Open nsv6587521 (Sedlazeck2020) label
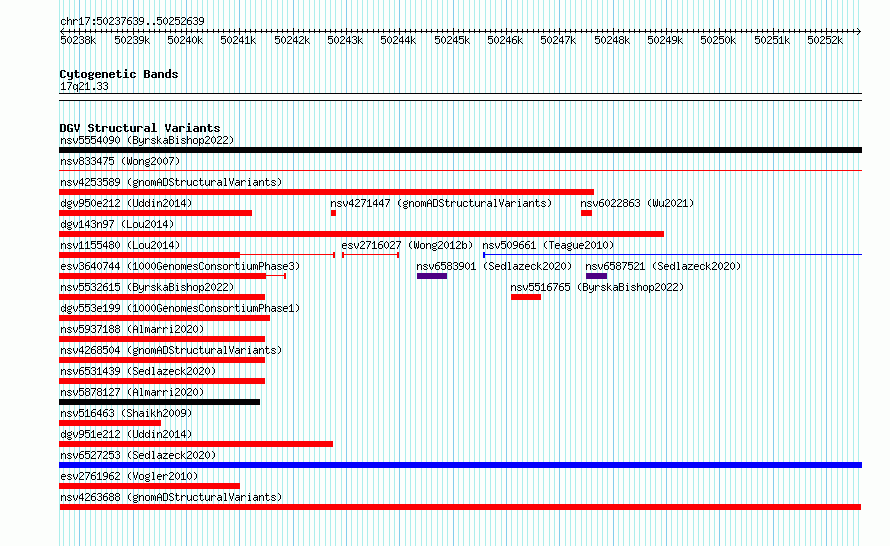The height and width of the screenshot is (546, 890). tap(663, 266)
